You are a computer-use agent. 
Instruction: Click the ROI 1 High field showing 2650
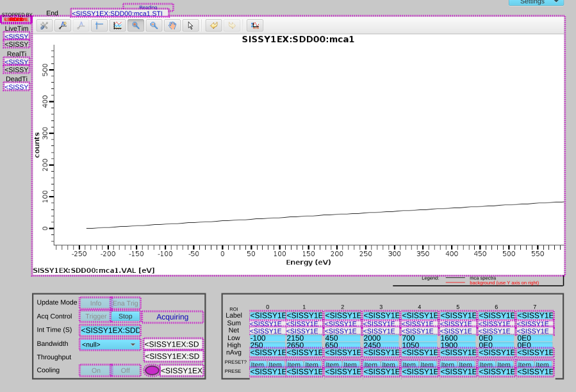click(x=304, y=345)
